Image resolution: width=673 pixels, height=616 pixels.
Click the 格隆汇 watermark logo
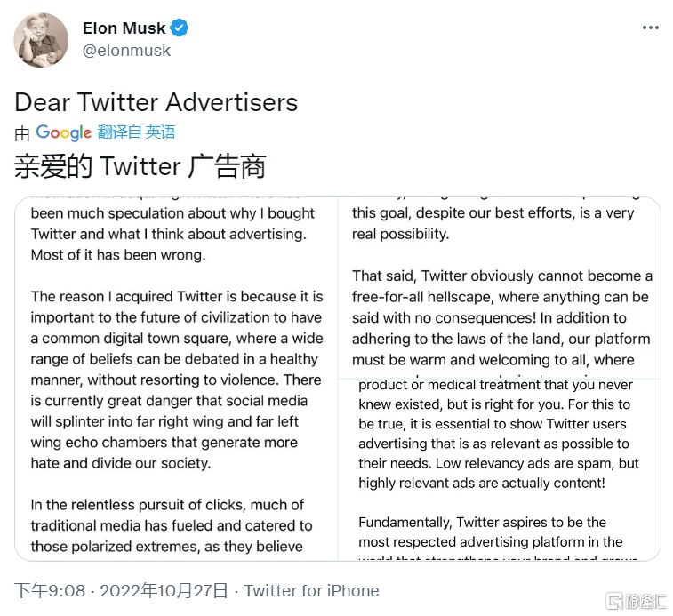635,601
